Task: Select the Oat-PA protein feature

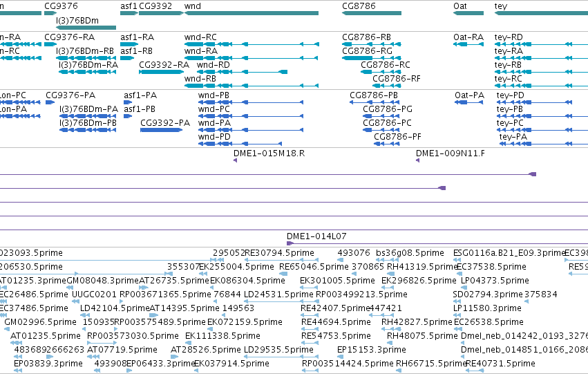Action: (x=468, y=102)
